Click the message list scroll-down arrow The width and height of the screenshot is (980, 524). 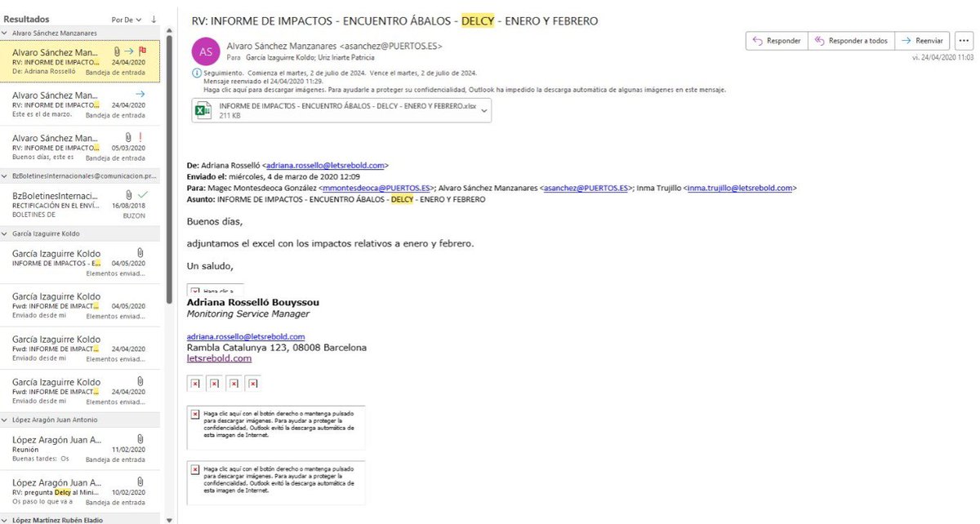click(x=169, y=519)
